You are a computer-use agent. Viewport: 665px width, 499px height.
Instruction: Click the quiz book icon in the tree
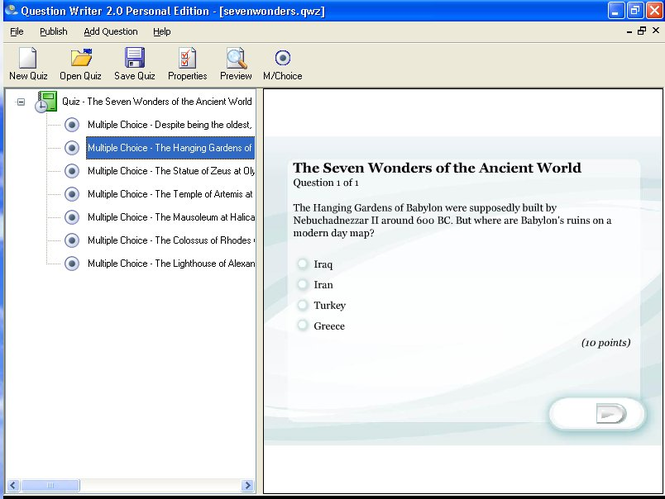[46, 102]
